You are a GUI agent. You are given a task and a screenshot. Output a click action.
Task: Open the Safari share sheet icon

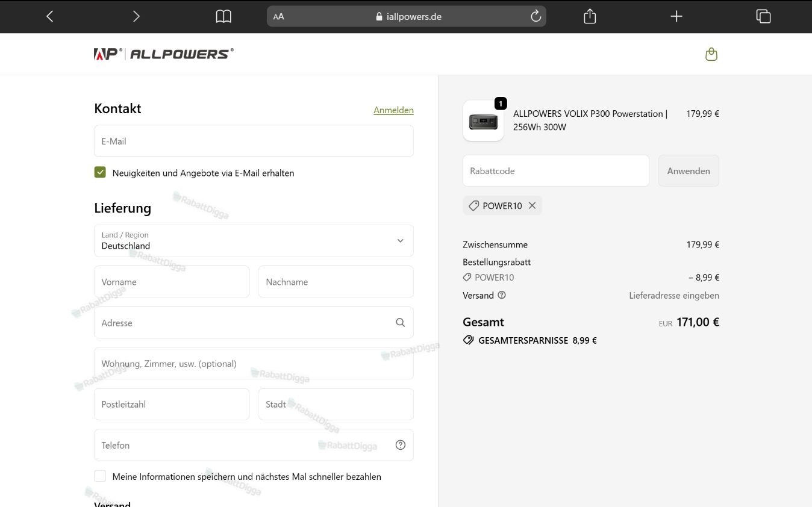click(590, 16)
